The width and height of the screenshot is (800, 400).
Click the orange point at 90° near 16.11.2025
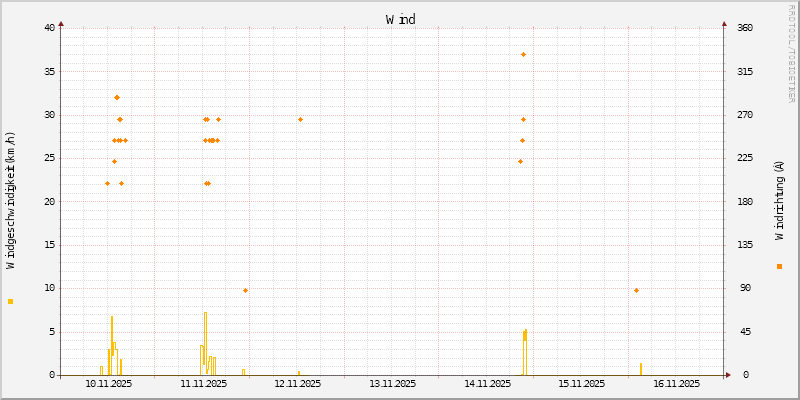pos(636,290)
